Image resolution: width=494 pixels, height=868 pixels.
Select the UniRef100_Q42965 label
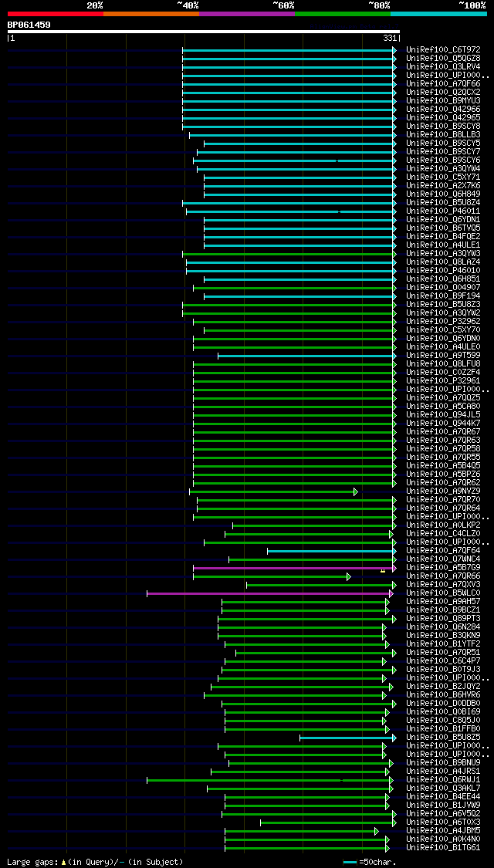[x=443, y=118]
